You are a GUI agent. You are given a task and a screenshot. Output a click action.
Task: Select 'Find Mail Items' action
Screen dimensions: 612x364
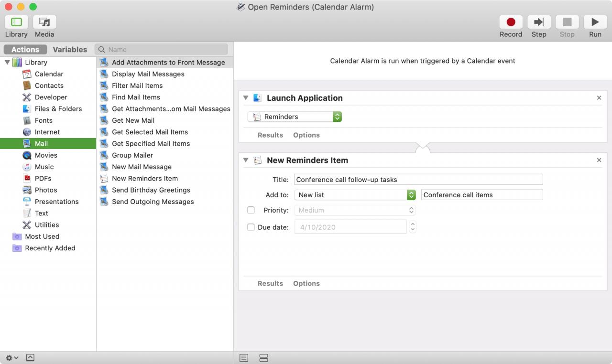pyautogui.click(x=165, y=97)
